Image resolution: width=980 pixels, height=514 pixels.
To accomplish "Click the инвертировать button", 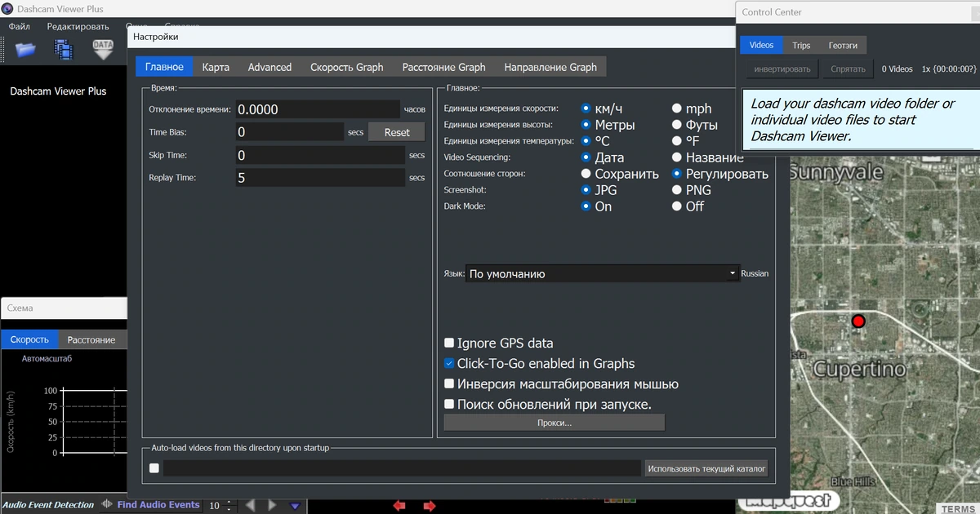I will tap(782, 69).
